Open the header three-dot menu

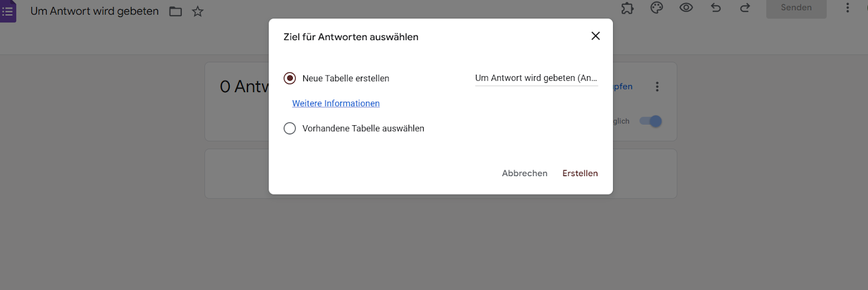click(847, 8)
